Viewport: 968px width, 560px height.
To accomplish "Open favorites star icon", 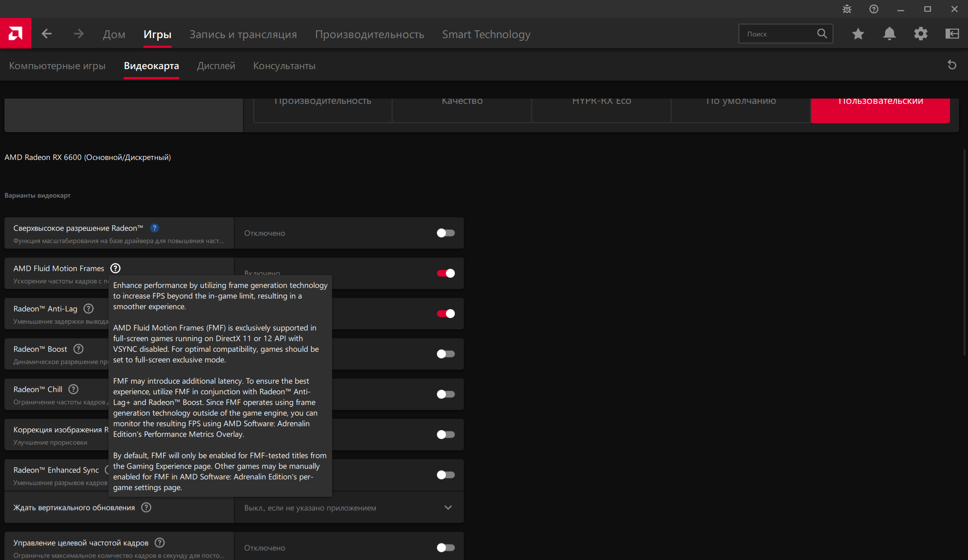I will pos(858,34).
